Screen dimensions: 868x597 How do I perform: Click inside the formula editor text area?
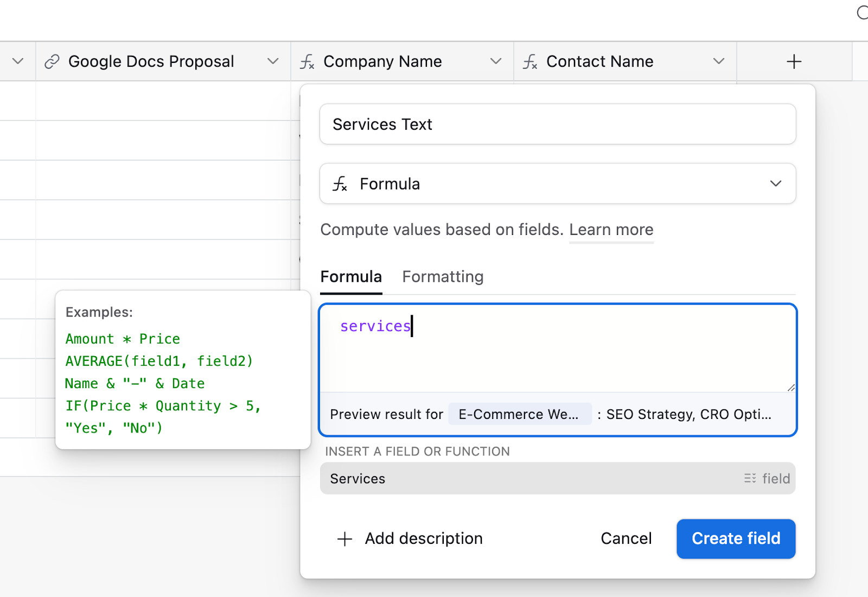(558, 348)
